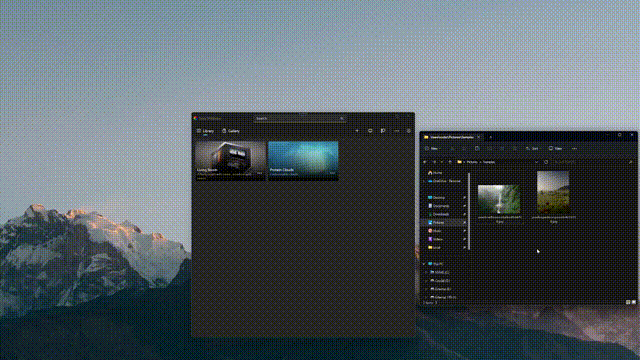The width and height of the screenshot is (640, 360).
Task: Click the Cut icon in File Explorer toolbar
Action: pyautogui.click(x=452, y=149)
